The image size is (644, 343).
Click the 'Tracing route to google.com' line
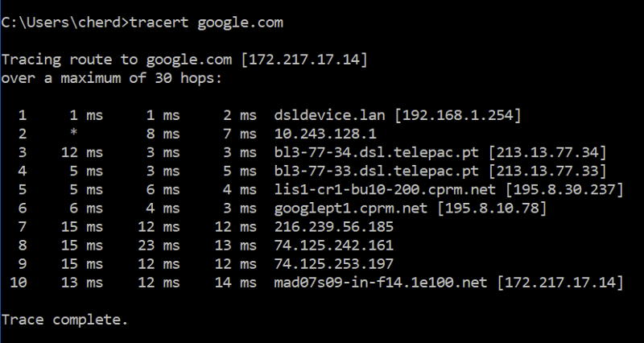pos(117,60)
